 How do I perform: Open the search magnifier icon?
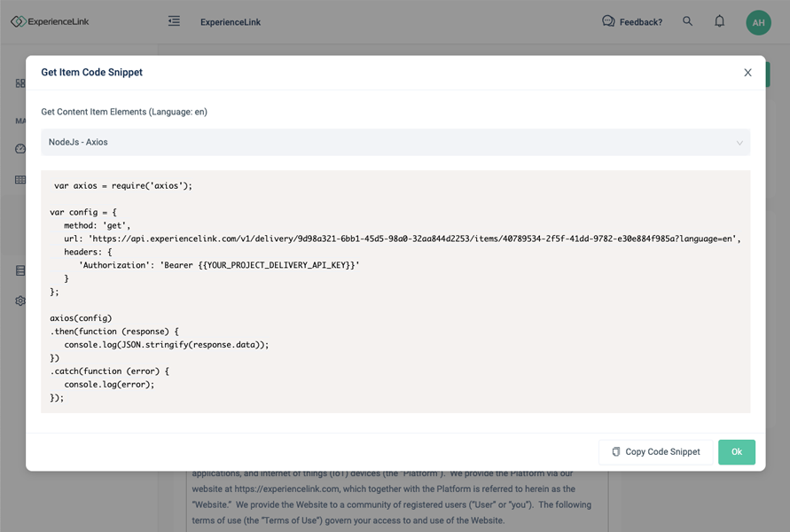[x=688, y=21]
